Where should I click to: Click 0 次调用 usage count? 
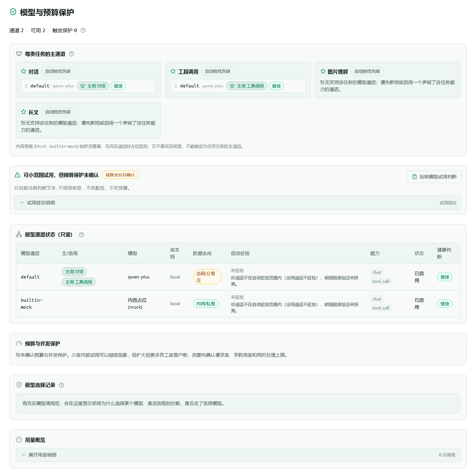point(447,455)
